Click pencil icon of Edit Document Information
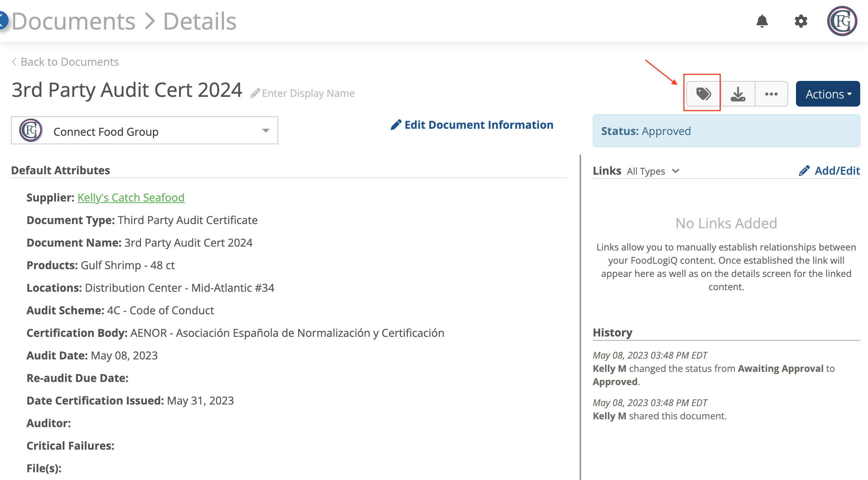The image size is (868, 480). pos(396,125)
